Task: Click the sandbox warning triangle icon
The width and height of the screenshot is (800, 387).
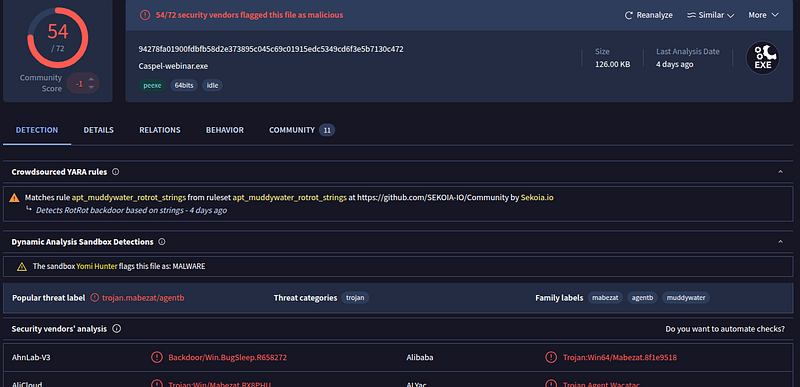Action: [x=21, y=267]
